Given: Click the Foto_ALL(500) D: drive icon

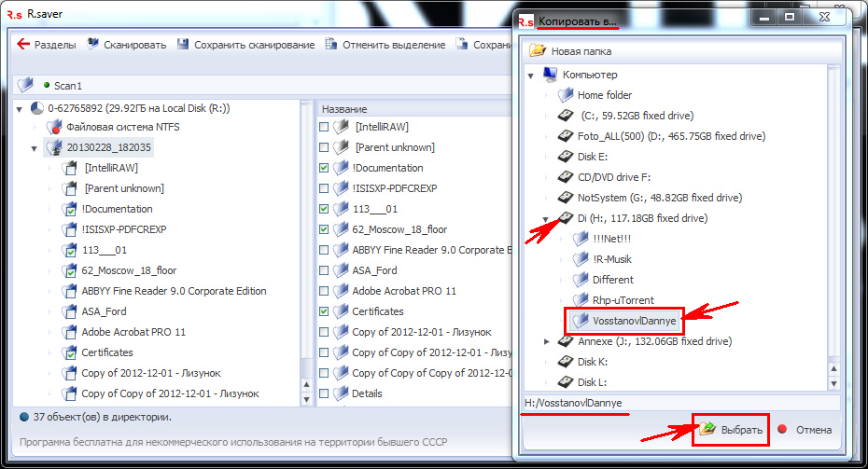Looking at the screenshot, I should click(566, 136).
